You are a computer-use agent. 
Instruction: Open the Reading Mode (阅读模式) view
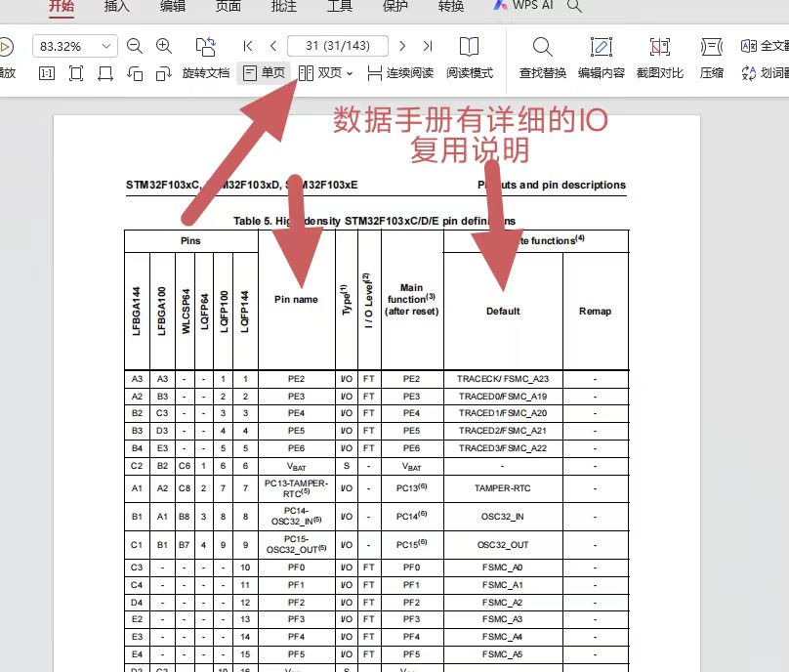(470, 58)
